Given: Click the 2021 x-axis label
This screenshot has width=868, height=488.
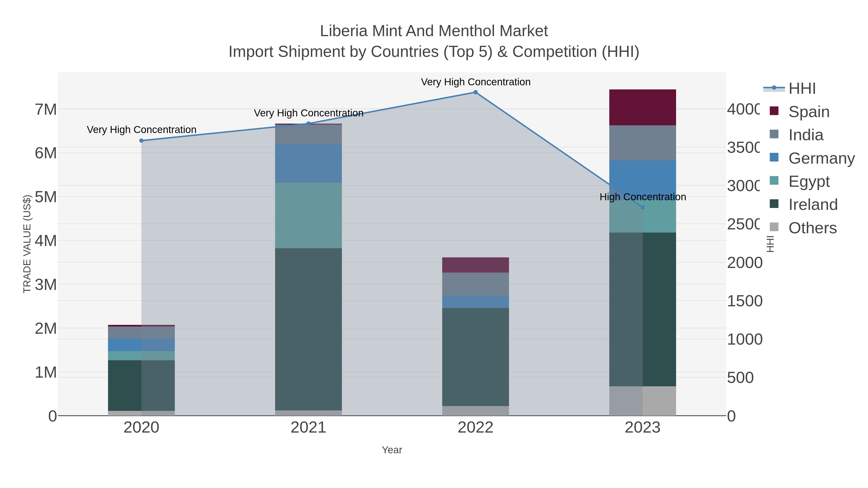Looking at the screenshot, I should [308, 428].
